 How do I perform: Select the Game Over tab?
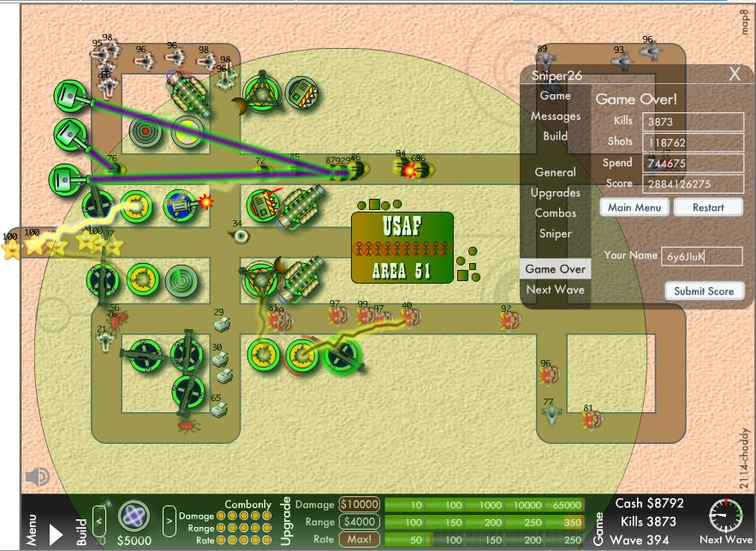(555, 269)
